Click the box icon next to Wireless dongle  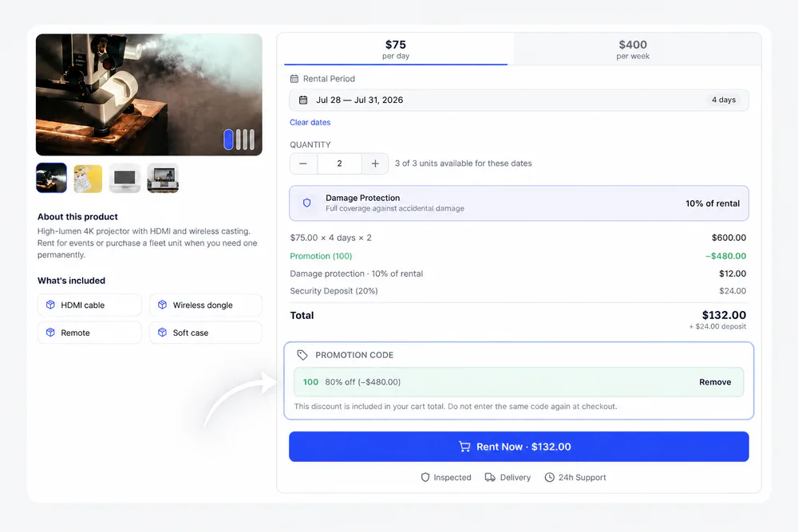click(162, 305)
